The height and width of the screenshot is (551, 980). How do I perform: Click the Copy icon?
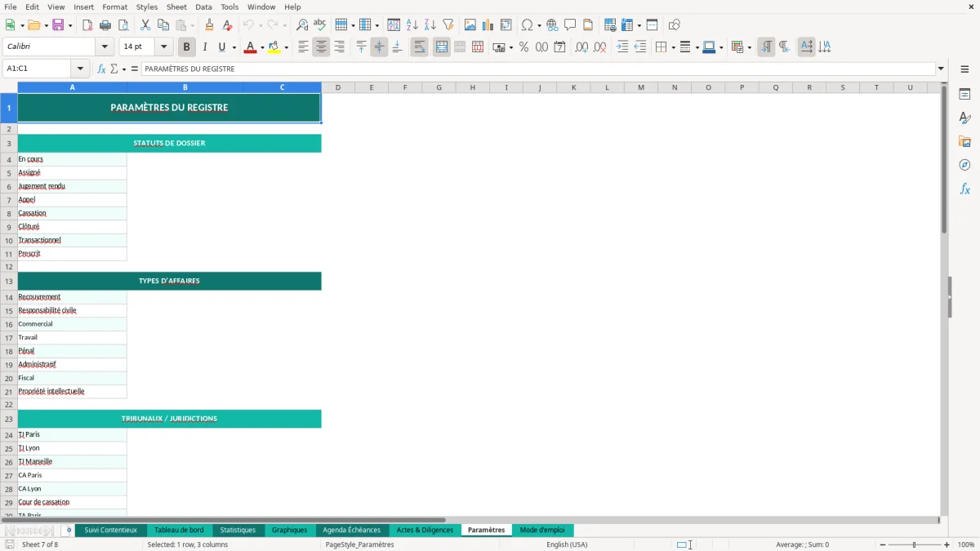163,25
